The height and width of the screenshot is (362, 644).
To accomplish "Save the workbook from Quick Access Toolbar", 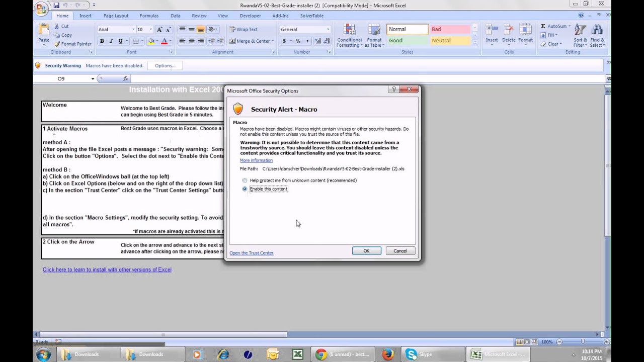I will (x=56, y=5).
